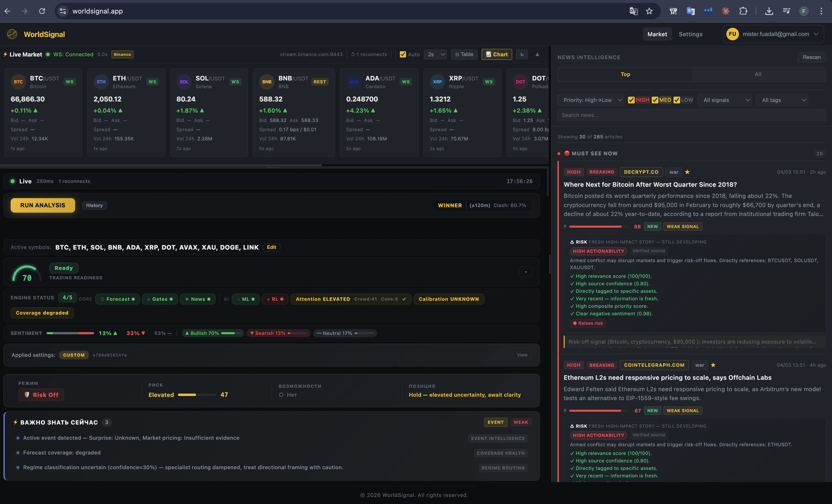The image size is (832, 504).
Task: Open the Settings navigation item
Action: point(690,34)
